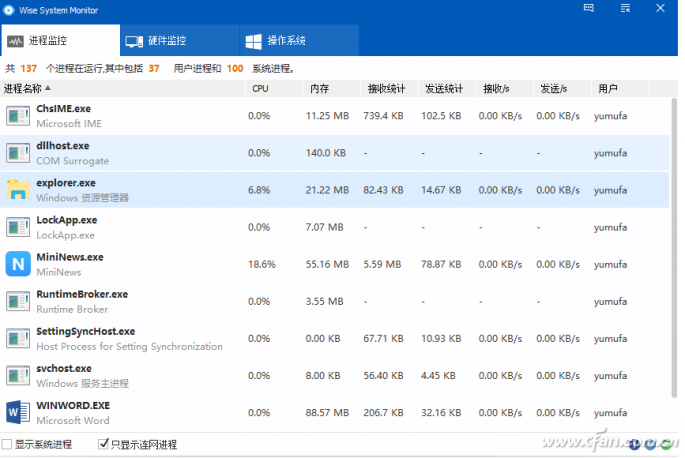The width and height of the screenshot is (685, 458).
Task: Click the Runtime Broker description
Action: [x=72, y=309]
